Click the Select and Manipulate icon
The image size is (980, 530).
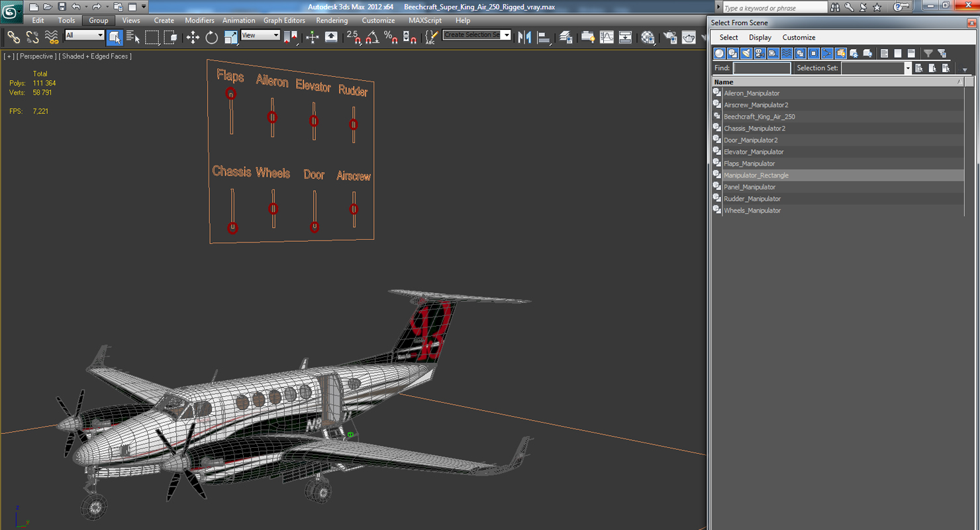[313, 37]
